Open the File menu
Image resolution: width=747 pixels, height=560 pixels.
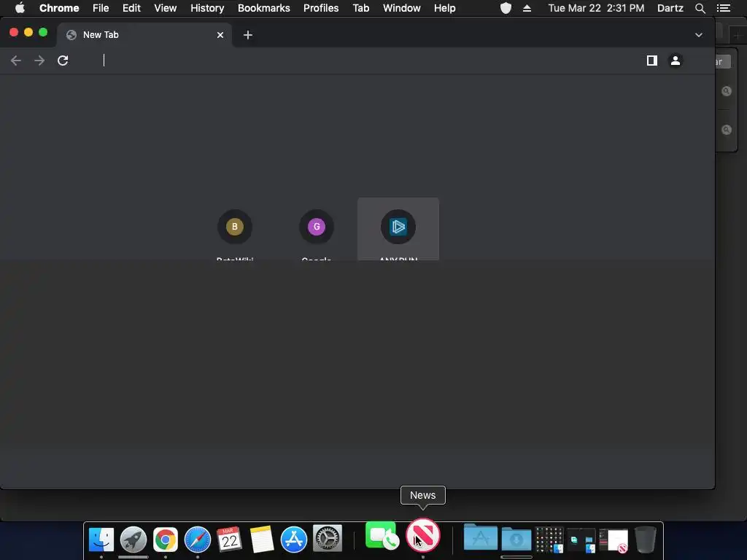[101, 8]
